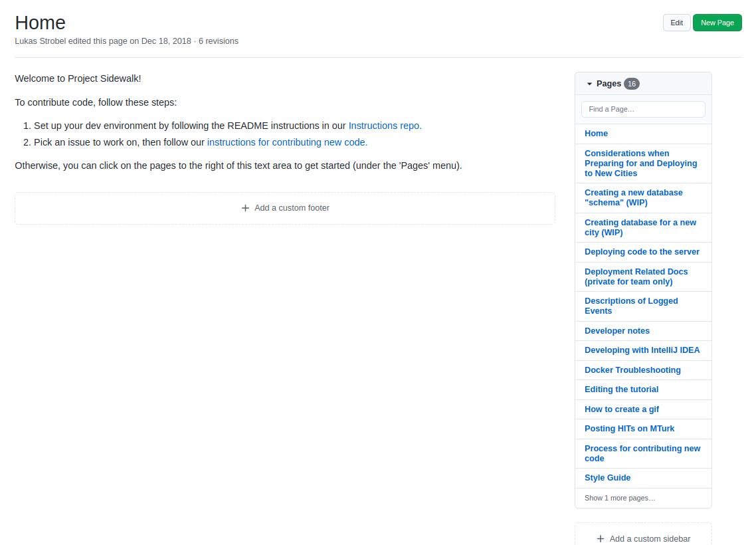Click the green New Page button
756x545 pixels.
coord(717,22)
